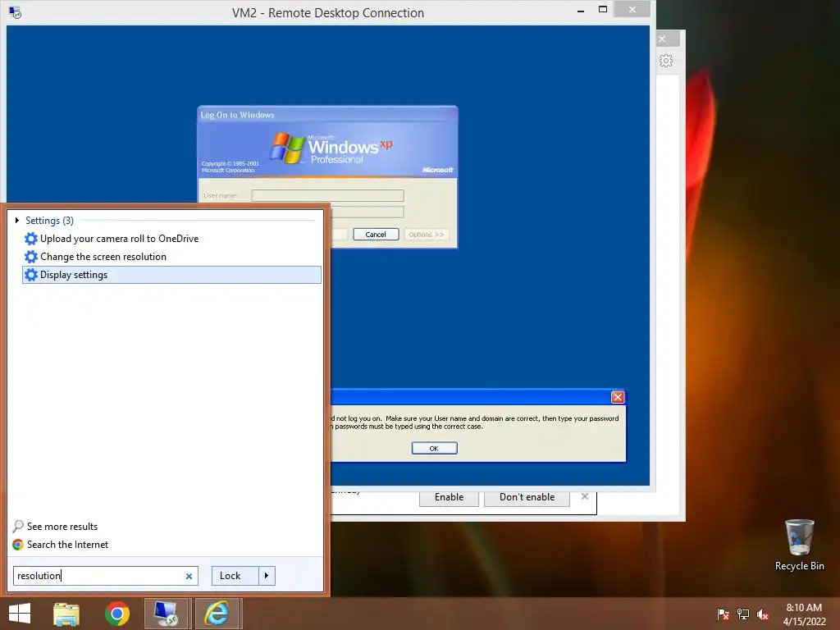This screenshot has height=630, width=840.
Task: Click the gear icon beside Change screen resolution
Action: coord(31,257)
